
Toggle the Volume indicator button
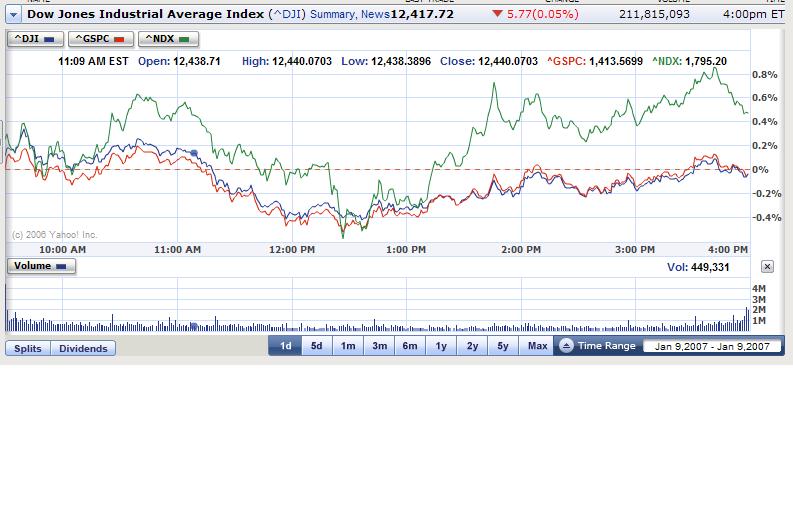point(41,266)
